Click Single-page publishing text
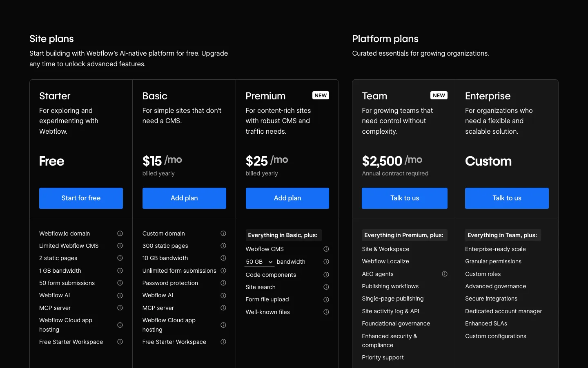Screen dimensions: 588x368 [x=393, y=298]
